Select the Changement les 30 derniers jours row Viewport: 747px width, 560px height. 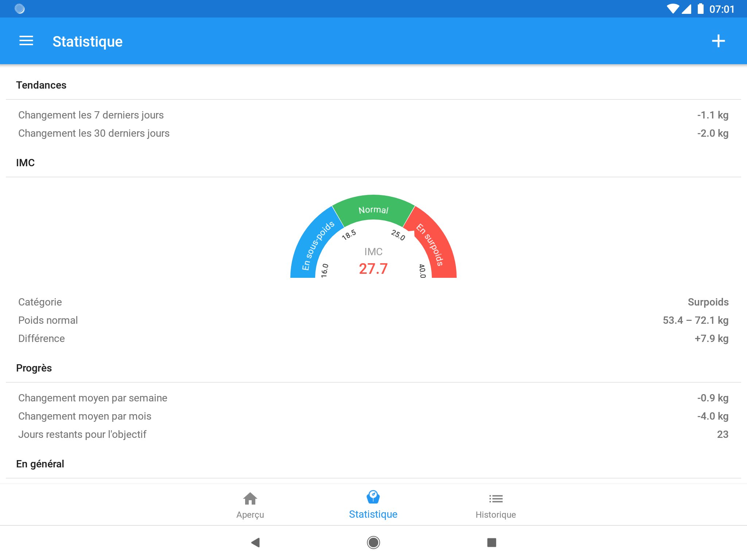click(373, 133)
